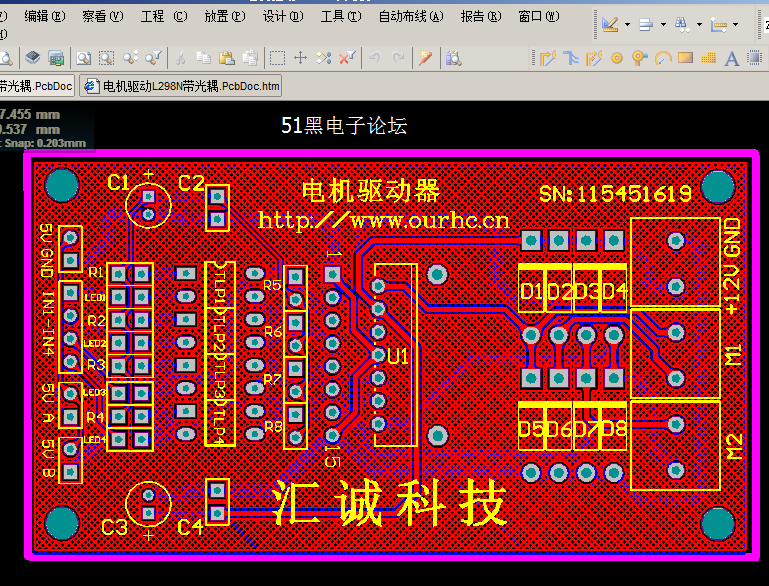
Task: Click the Snap: 0.203mm readout
Action: (43, 143)
